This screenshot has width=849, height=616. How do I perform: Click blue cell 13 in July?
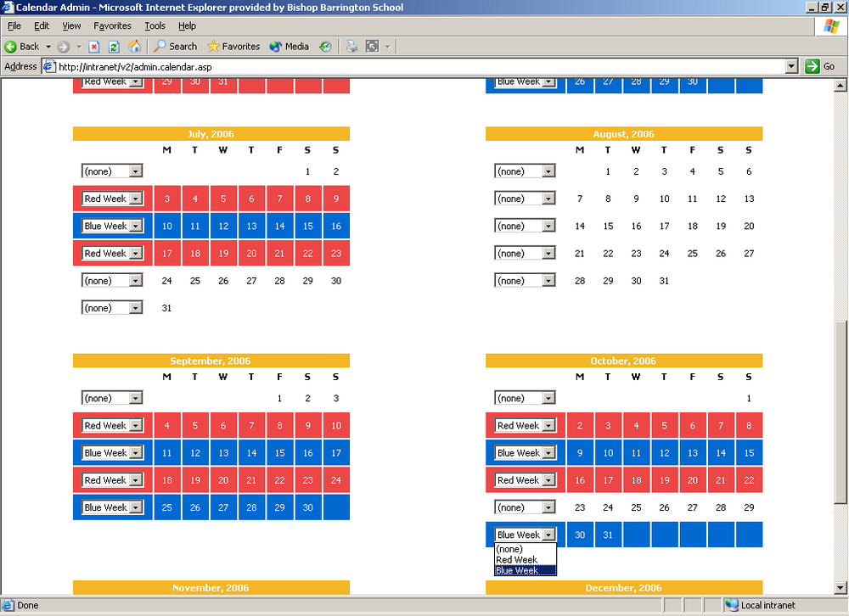(x=251, y=226)
